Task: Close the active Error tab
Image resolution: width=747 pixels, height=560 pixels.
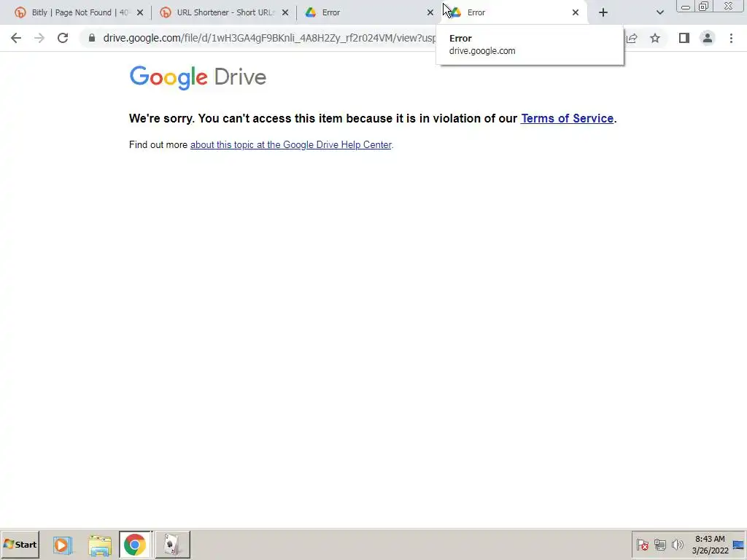Action: click(576, 13)
